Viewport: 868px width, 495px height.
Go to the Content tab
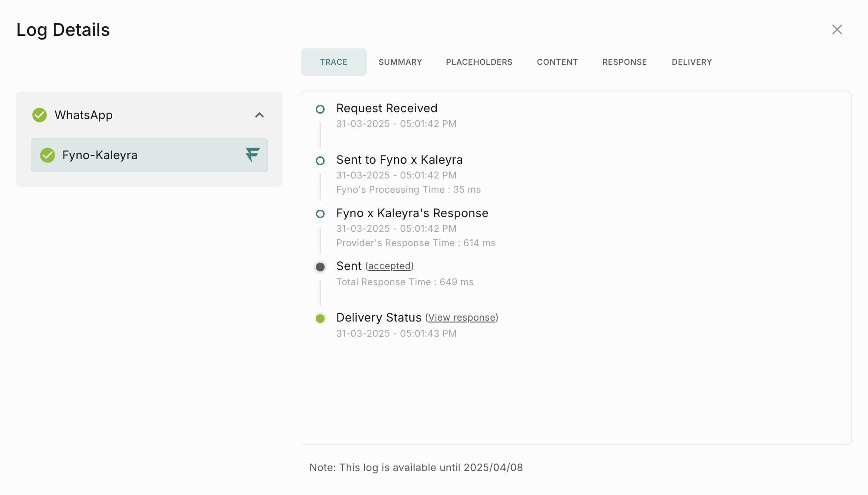(x=557, y=62)
